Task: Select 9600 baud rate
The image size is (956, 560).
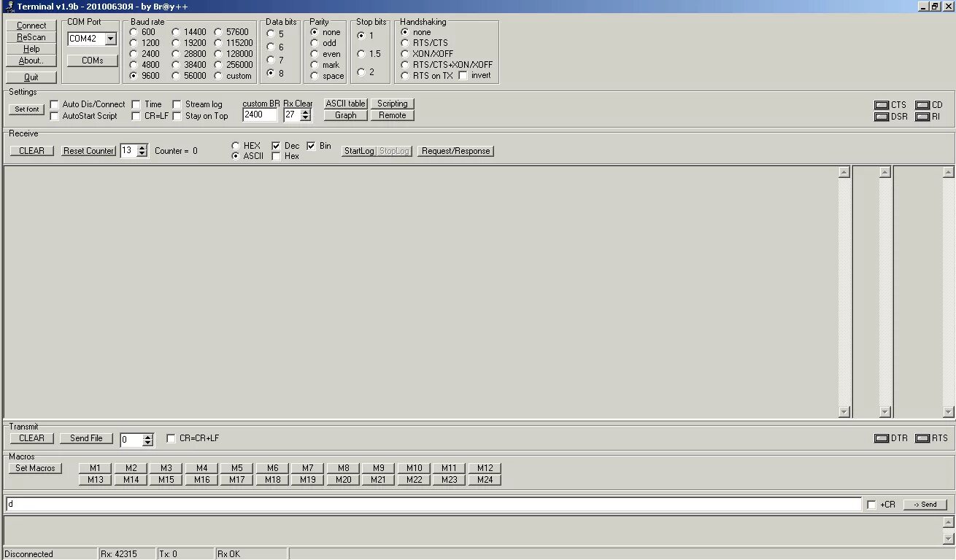Action: pos(134,75)
